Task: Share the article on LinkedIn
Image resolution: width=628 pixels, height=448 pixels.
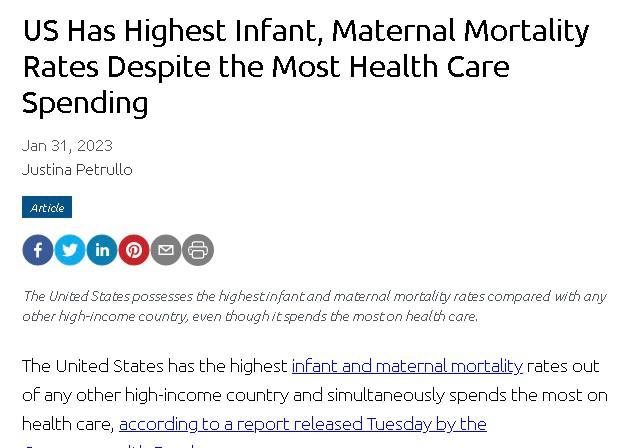Action: pos(102,250)
